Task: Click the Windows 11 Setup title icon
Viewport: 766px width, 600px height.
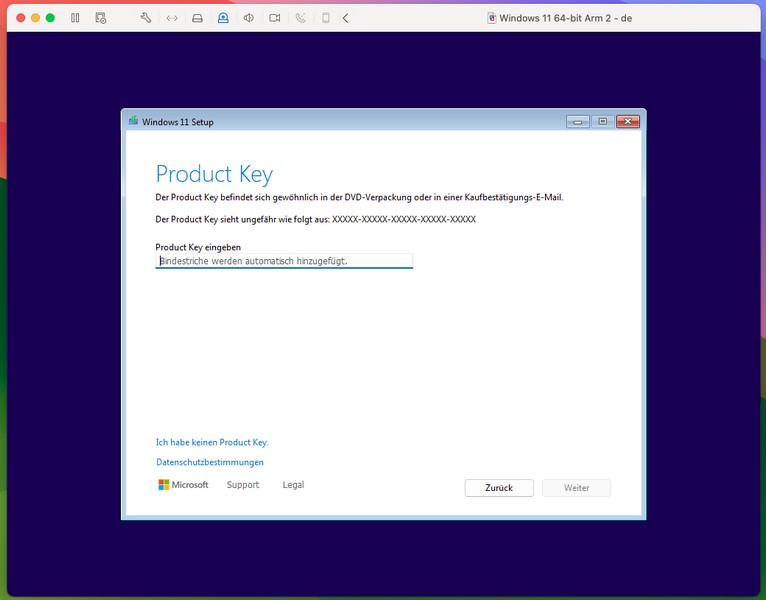Action: click(x=133, y=121)
